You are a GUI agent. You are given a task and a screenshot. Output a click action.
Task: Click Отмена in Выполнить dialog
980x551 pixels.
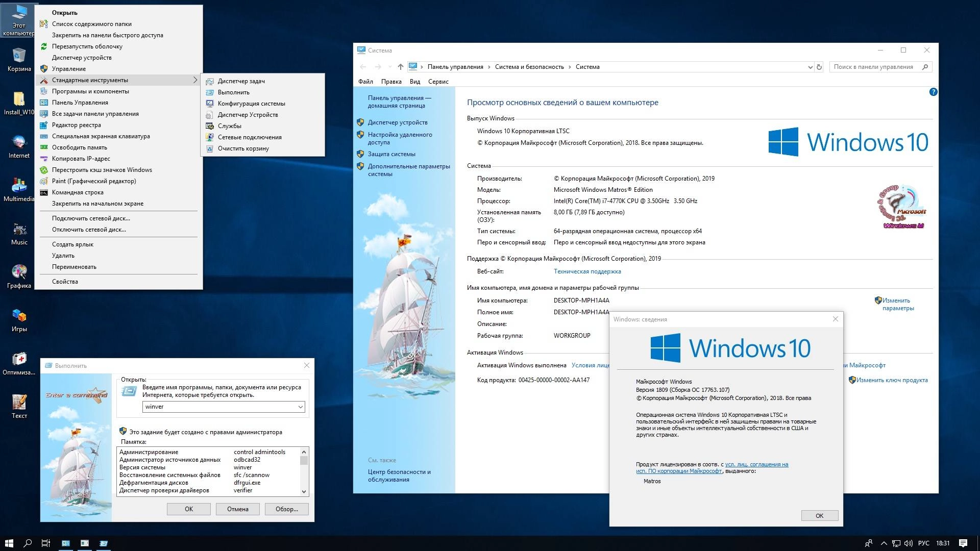pos(238,509)
